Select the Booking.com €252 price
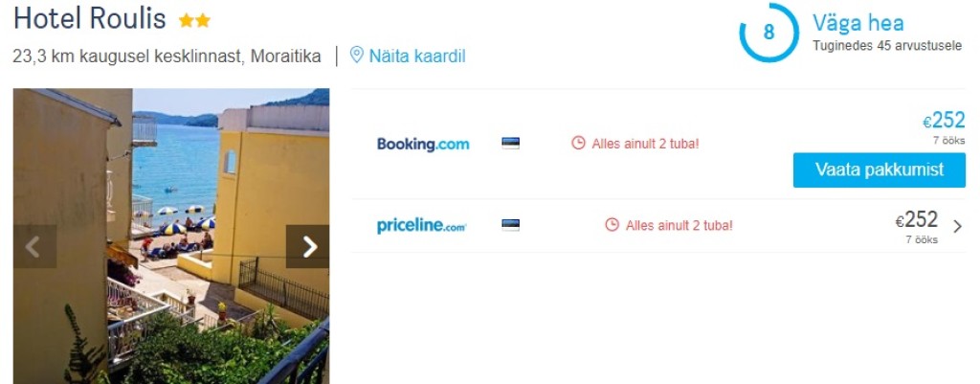The height and width of the screenshot is (384, 980). (x=945, y=121)
